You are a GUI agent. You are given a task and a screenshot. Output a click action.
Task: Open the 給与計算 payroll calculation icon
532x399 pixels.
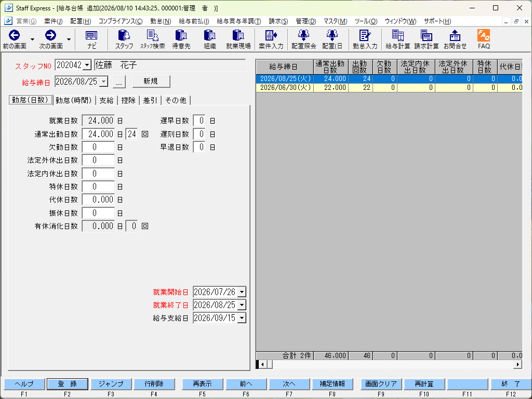397,39
